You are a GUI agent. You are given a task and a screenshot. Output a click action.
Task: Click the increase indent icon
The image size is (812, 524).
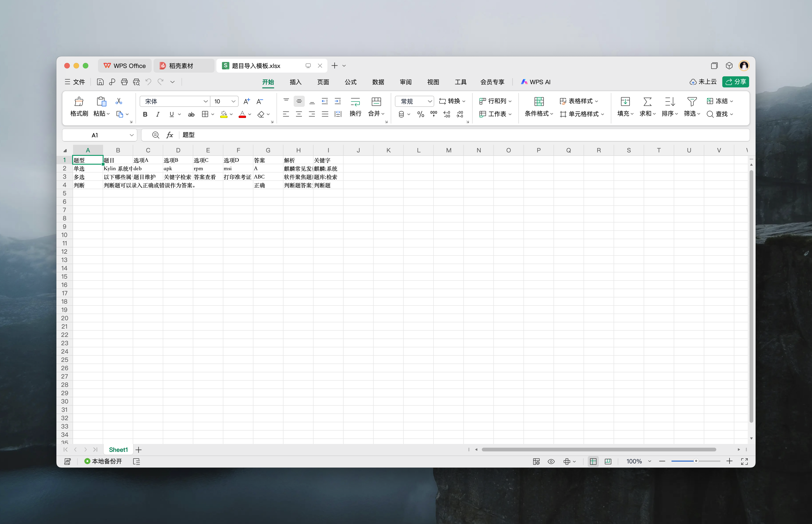click(338, 101)
